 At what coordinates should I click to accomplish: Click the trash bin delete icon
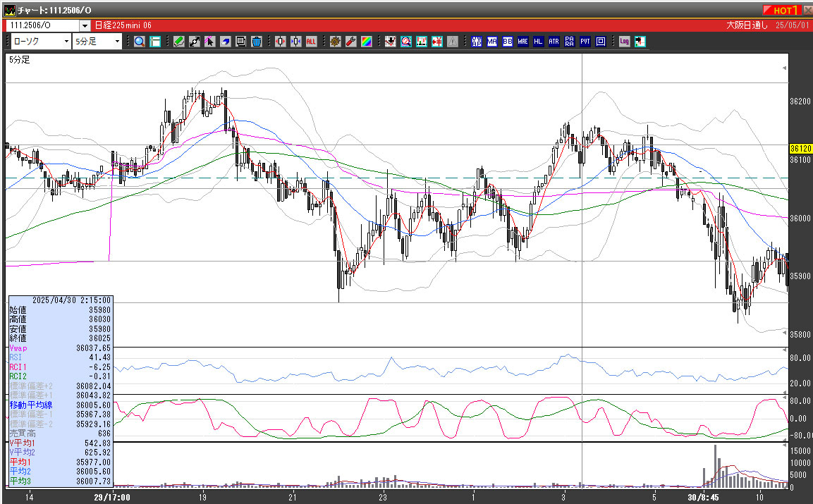(x=256, y=42)
